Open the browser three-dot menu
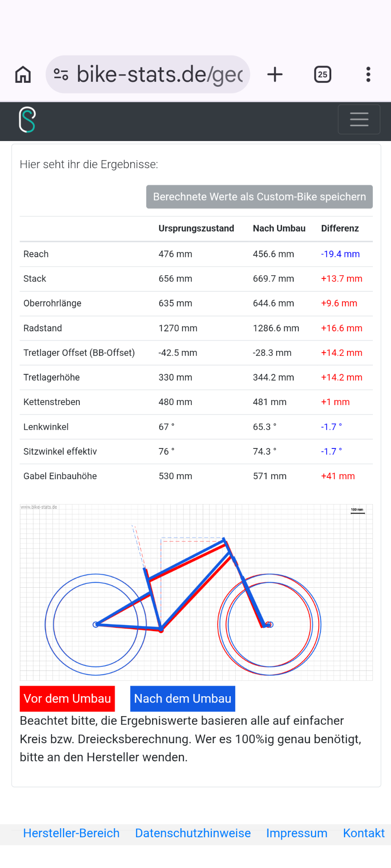Screen dimensions: 391x868 pyautogui.click(x=368, y=75)
